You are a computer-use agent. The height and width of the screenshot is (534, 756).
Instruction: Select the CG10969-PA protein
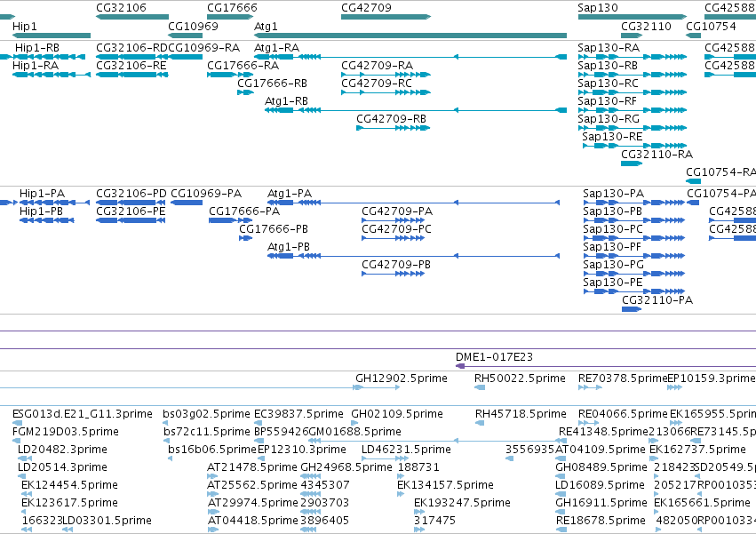[x=187, y=202]
